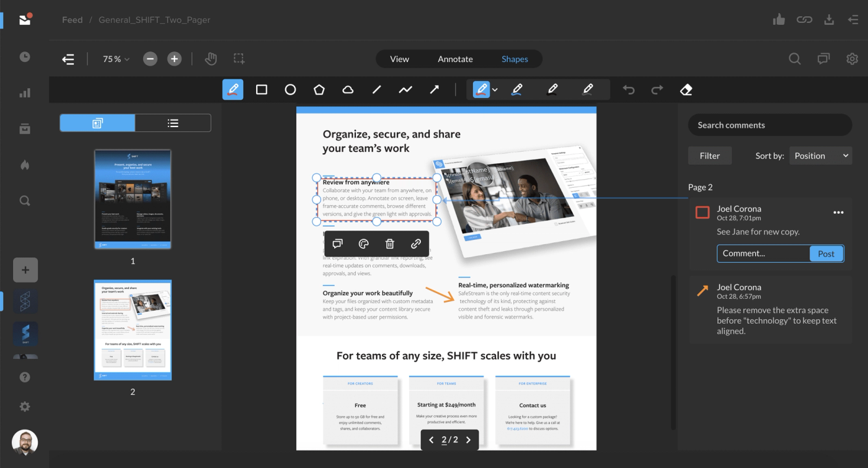Go to next page arrow

468,440
